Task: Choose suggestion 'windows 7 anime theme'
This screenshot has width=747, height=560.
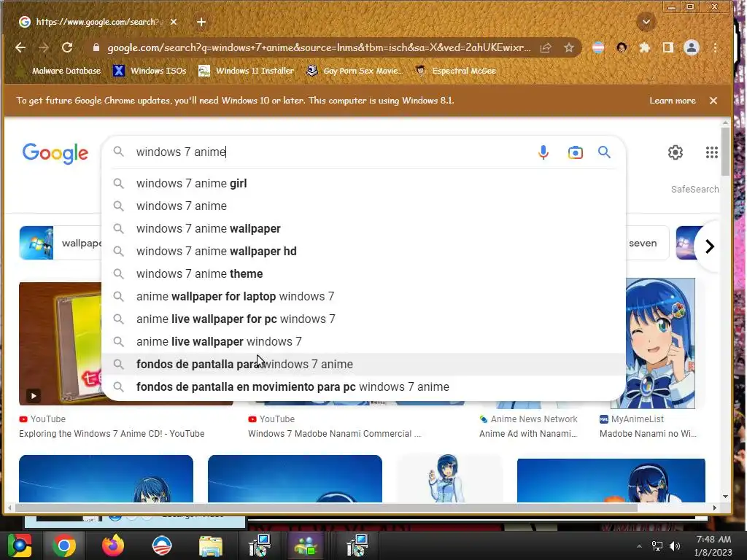Action: click(363, 274)
